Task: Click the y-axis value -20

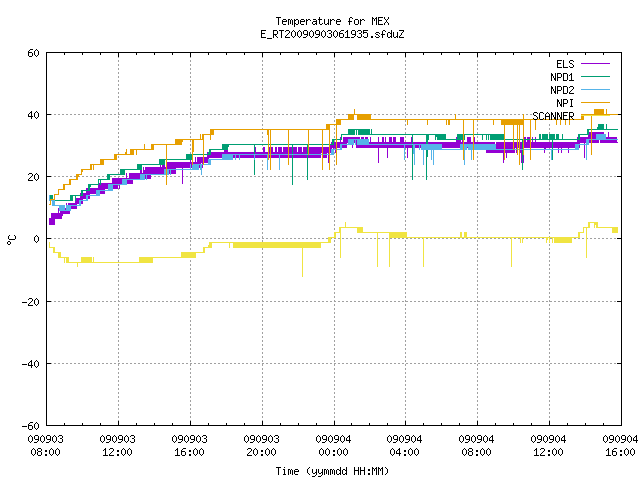Action: [x=31, y=302]
